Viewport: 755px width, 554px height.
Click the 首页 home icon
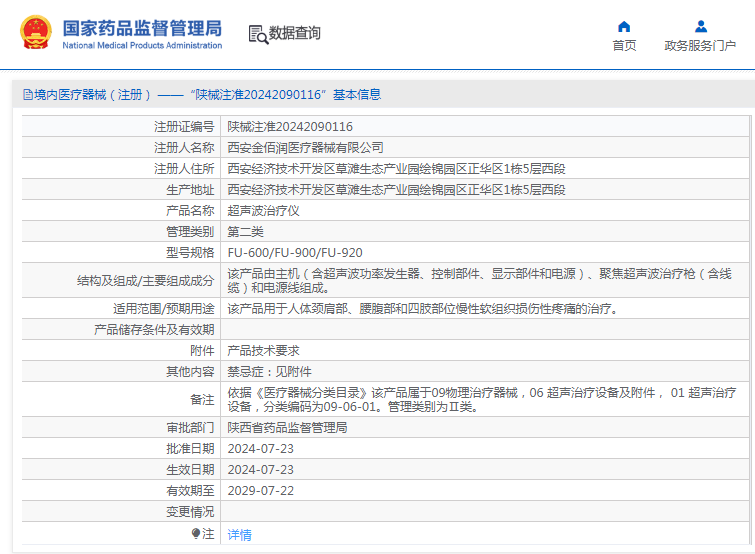[x=624, y=26]
